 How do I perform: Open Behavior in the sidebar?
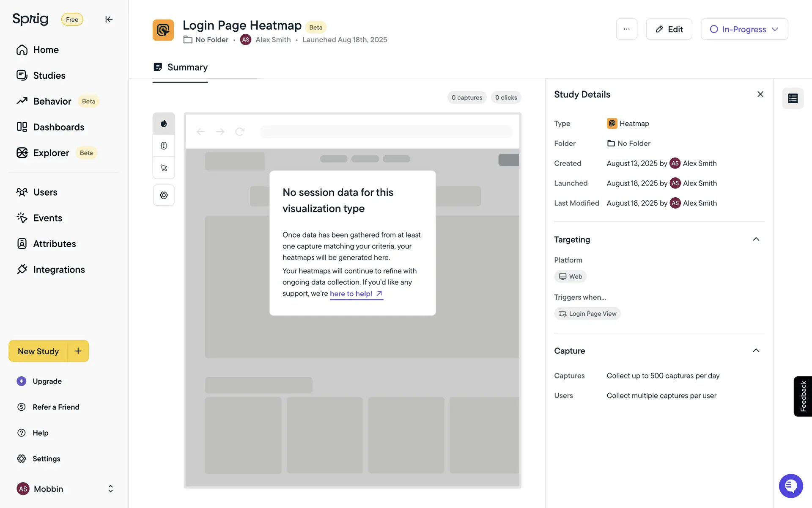[x=52, y=101]
